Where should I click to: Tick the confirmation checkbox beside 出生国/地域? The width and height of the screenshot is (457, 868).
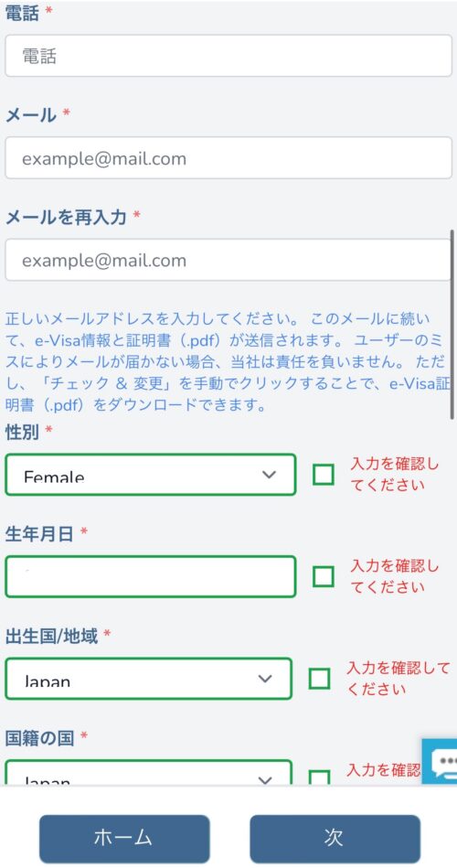pos(319,678)
